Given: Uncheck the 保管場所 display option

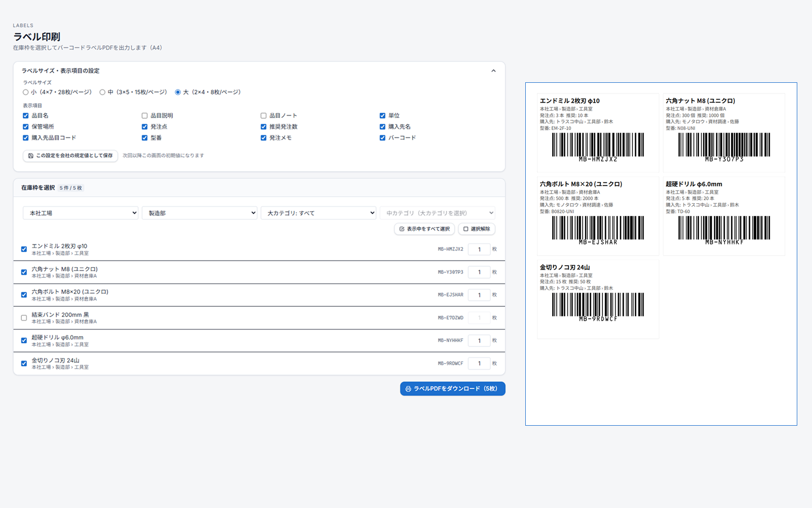Looking at the screenshot, I should click(26, 127).
